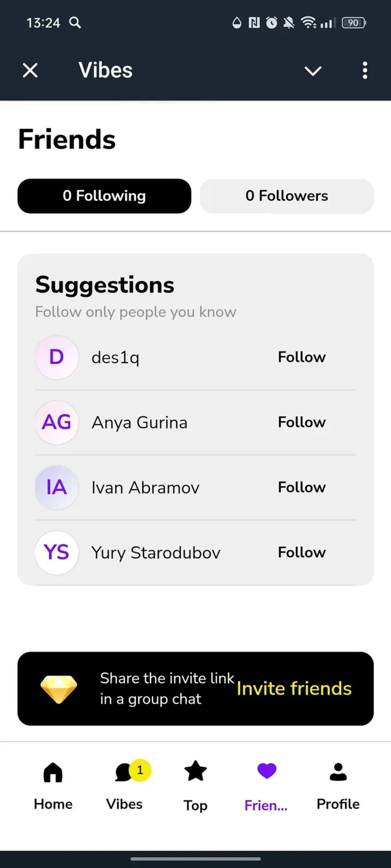
Task: Go to Home via house icon
Action: click(x=53, y=773)
